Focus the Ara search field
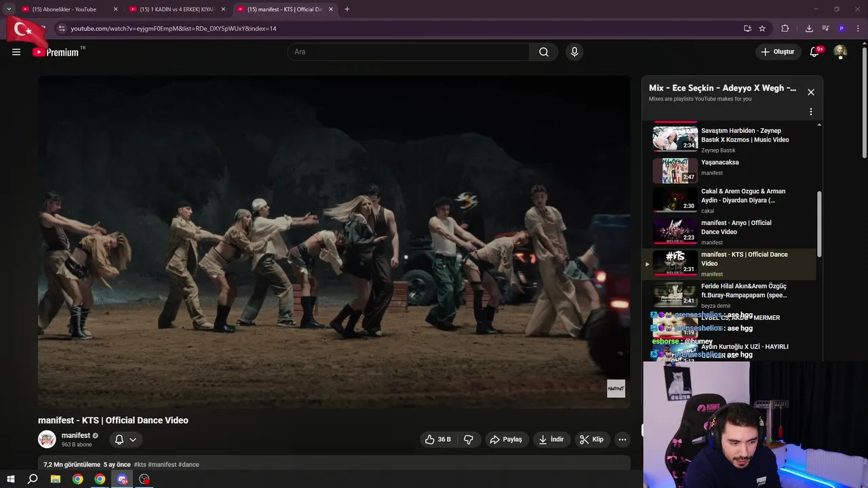Screen dimensions: 868x488 (x=409, y=52)
